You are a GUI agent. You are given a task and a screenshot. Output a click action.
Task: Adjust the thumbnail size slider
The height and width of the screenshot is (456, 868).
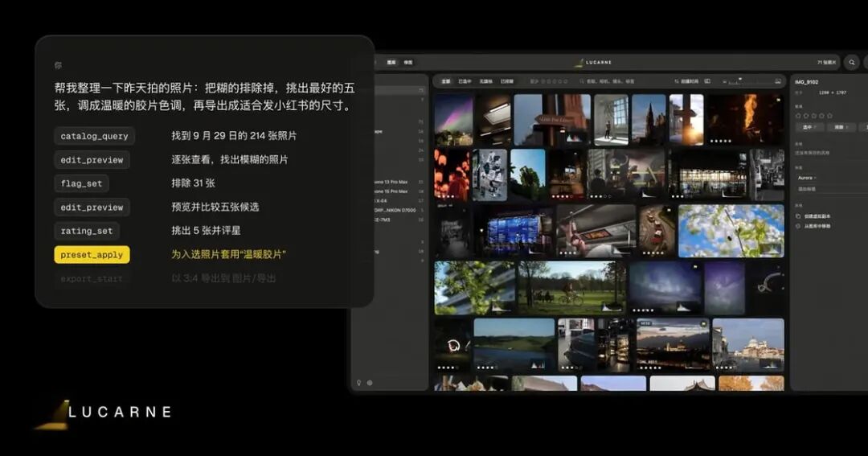coord(750,81)
